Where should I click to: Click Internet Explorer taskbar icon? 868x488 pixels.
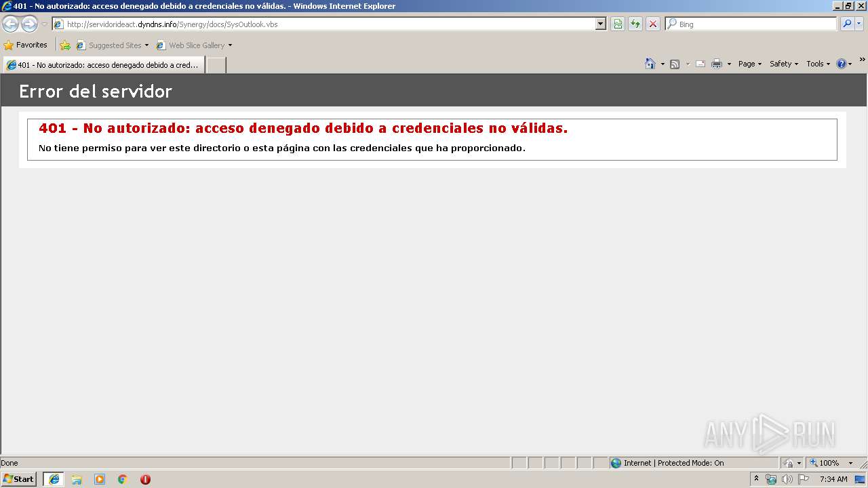pyautogui.click(x=54, y=479)
